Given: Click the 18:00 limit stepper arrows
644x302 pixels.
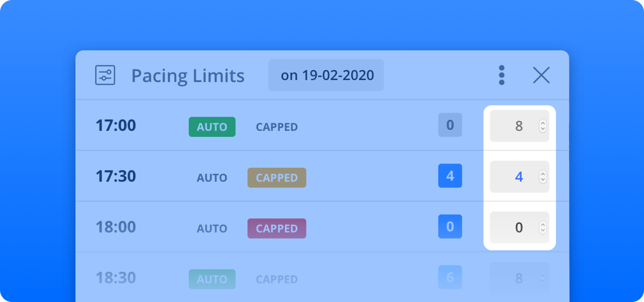Looking at the screenshot, I should pos(542,228).
